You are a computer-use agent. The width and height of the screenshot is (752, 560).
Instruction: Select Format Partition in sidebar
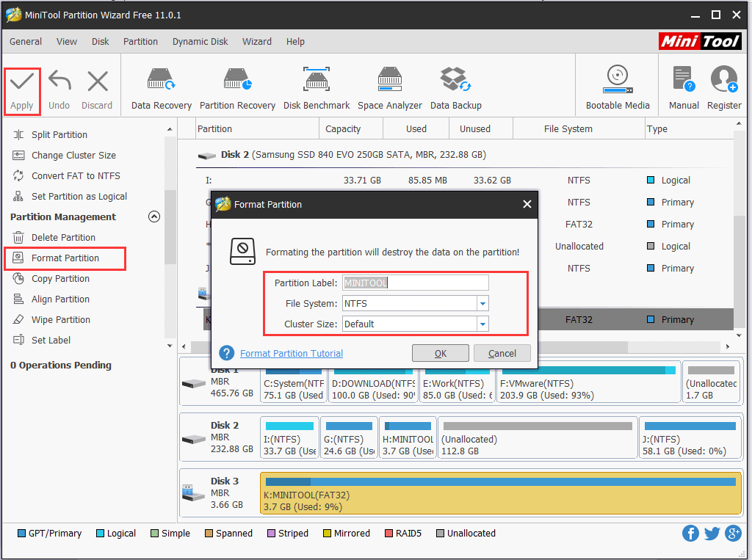pyautogui.click(x=65, y=258)
